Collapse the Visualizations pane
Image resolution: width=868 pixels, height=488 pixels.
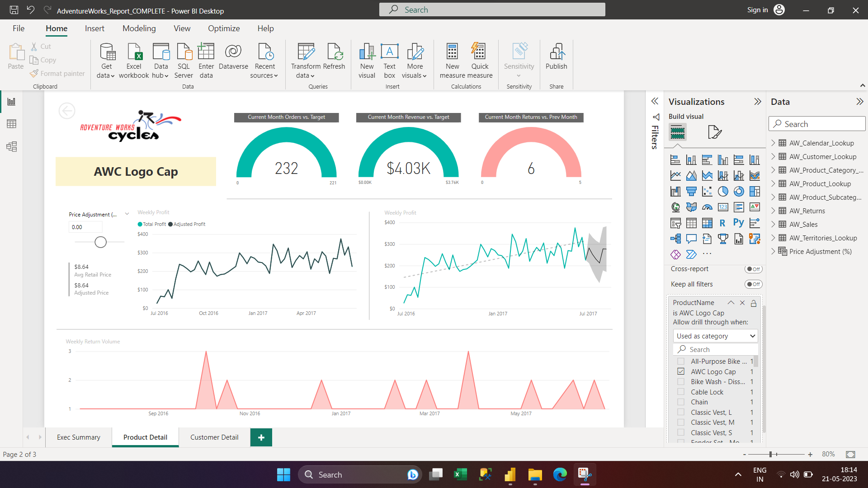tap(758, 102)
